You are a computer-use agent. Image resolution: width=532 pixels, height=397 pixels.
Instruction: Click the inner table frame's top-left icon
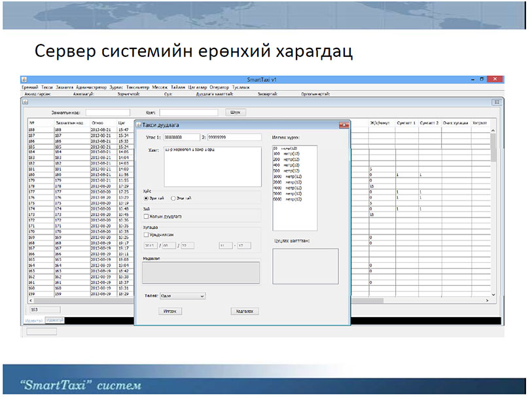click(24, 102)
